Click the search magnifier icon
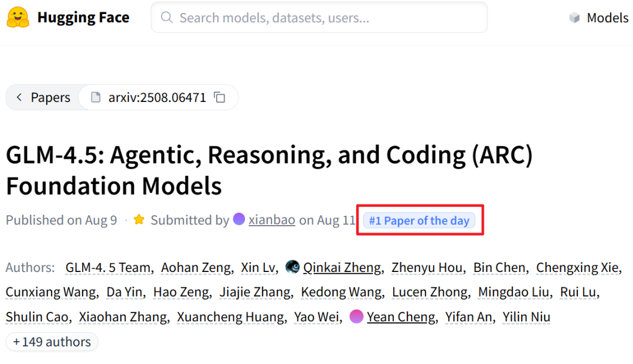This screenshot has height=364, width=633. (167, 18)
